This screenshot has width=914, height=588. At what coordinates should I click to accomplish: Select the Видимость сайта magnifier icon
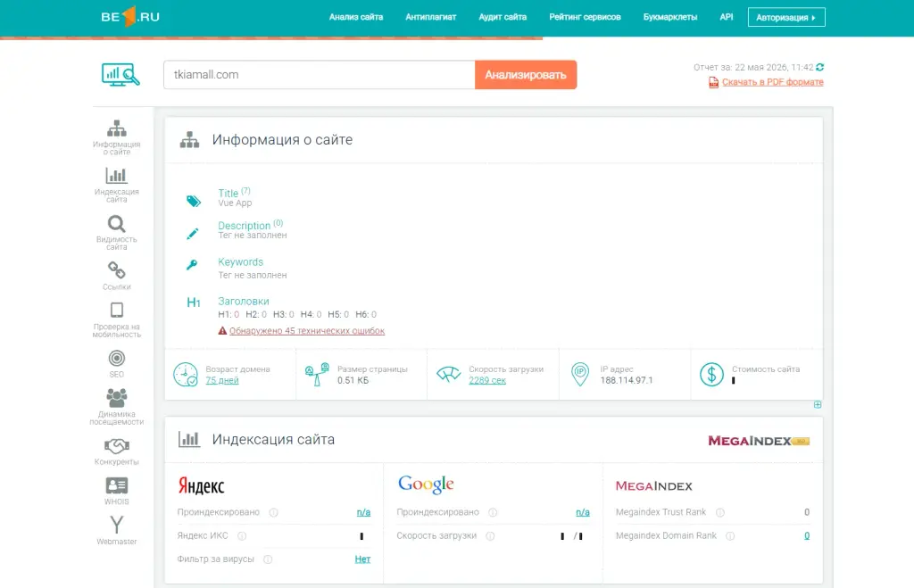(117, 224)
